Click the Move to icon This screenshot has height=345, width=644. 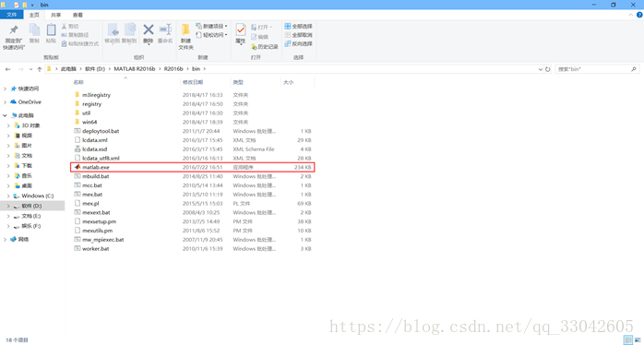113,30
